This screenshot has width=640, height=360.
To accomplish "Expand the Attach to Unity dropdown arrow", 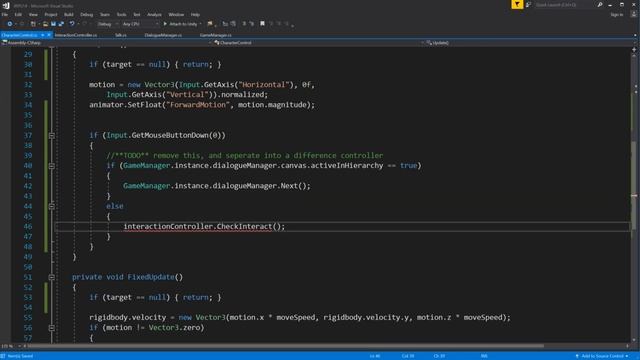I will (200, 24).
